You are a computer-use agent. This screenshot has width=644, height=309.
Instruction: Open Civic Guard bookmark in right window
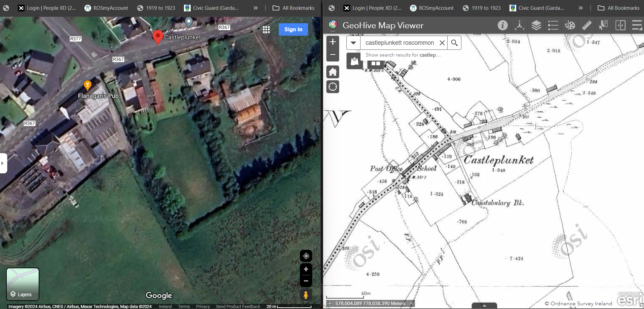(537, 8)
